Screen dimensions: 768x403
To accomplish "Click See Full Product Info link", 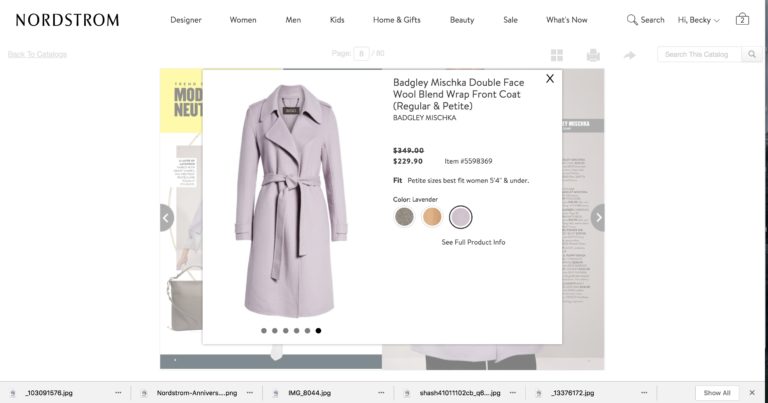I will coord(473,242).
